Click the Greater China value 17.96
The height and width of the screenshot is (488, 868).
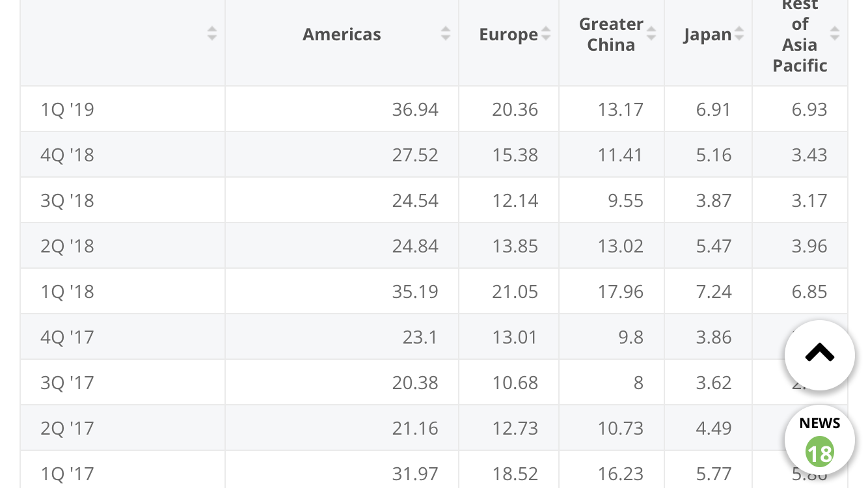(620, 291)
